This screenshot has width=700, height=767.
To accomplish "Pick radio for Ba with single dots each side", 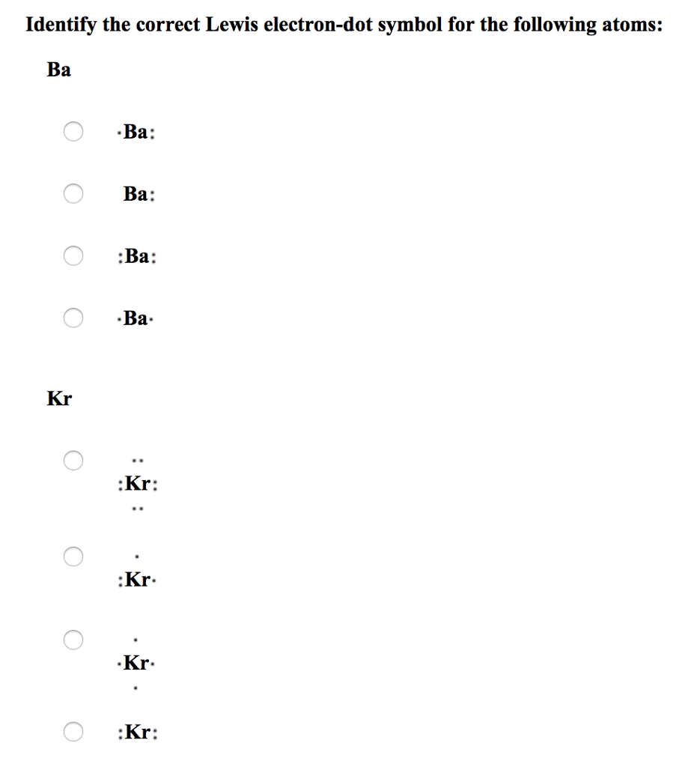I will [73, 318].
